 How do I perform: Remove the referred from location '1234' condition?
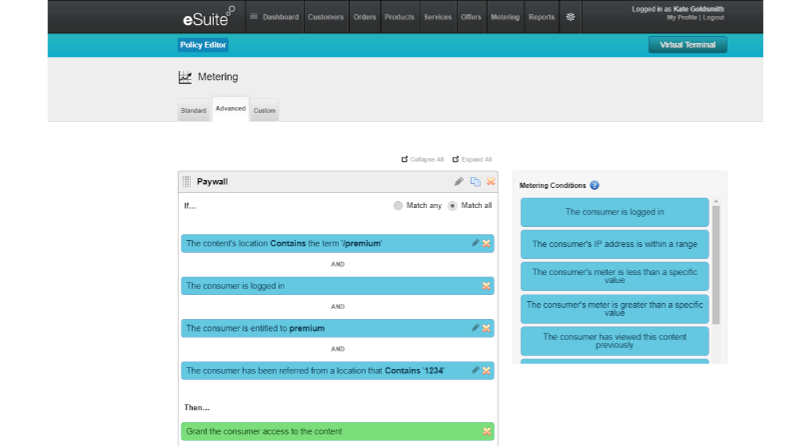pos(486,370)
